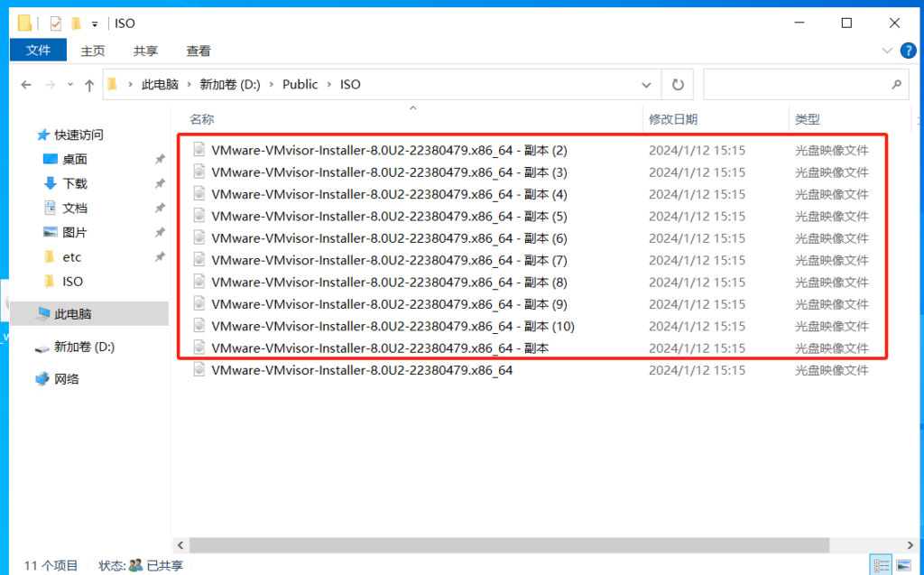Go up one folder level
Viewport: 924px width, 575px height.
pyautogui.click(x=89, y=85)
